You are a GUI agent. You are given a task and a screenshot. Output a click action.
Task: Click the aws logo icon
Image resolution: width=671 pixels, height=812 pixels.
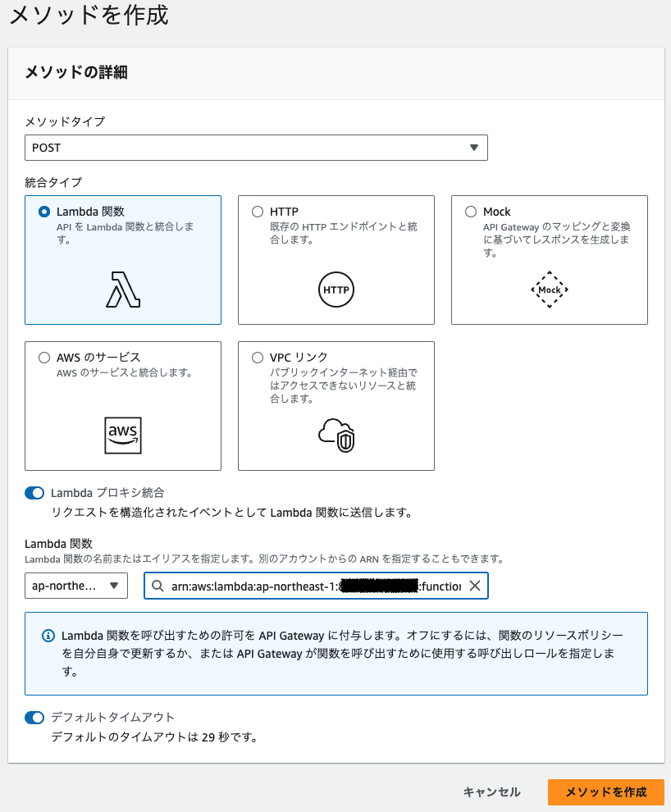tap(123, 436)
